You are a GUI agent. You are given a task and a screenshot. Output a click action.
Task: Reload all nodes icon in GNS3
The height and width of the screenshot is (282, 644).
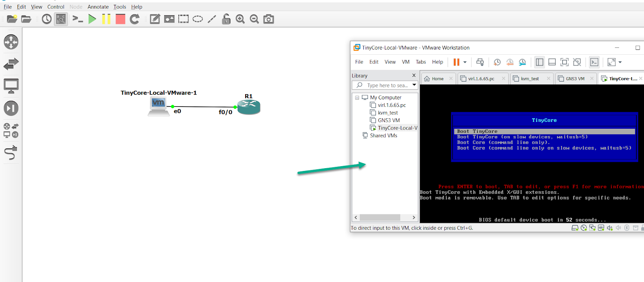click(x=134, y=19)
